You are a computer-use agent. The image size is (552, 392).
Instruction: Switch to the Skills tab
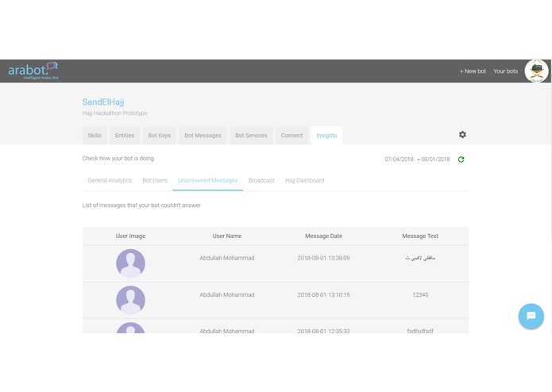[x=95, y=136]
